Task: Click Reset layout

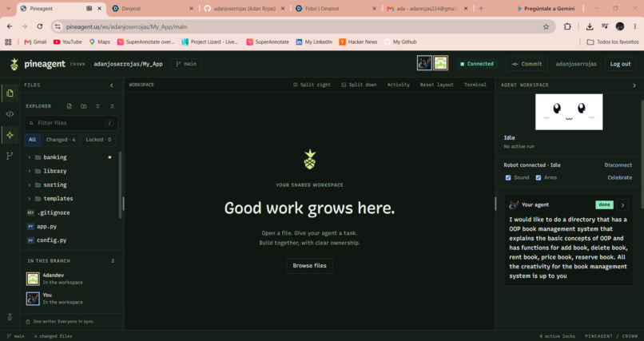Action: coord(436,85)
